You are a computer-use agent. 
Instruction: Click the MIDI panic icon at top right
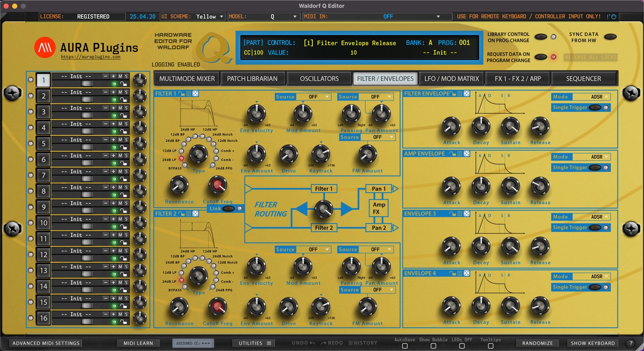[x=614, y=17]
